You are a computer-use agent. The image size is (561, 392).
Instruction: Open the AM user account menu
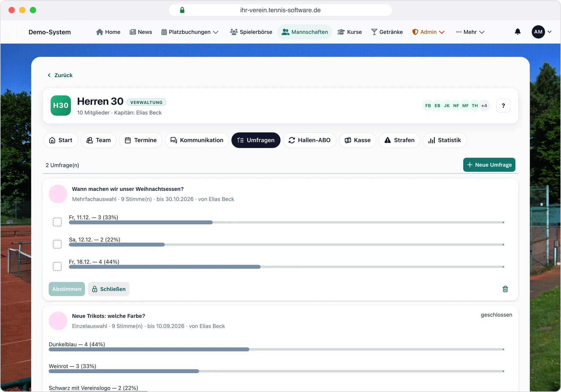(542, 32)
